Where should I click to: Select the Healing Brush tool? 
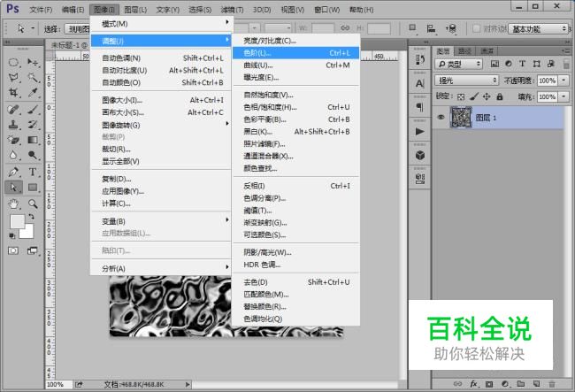click(x=13, y=109)
